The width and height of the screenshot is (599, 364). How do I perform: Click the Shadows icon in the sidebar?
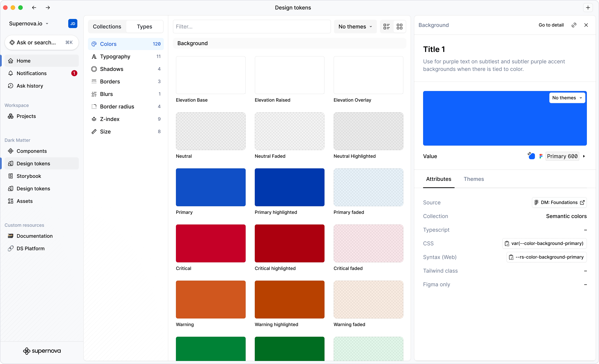coord(94,69)
